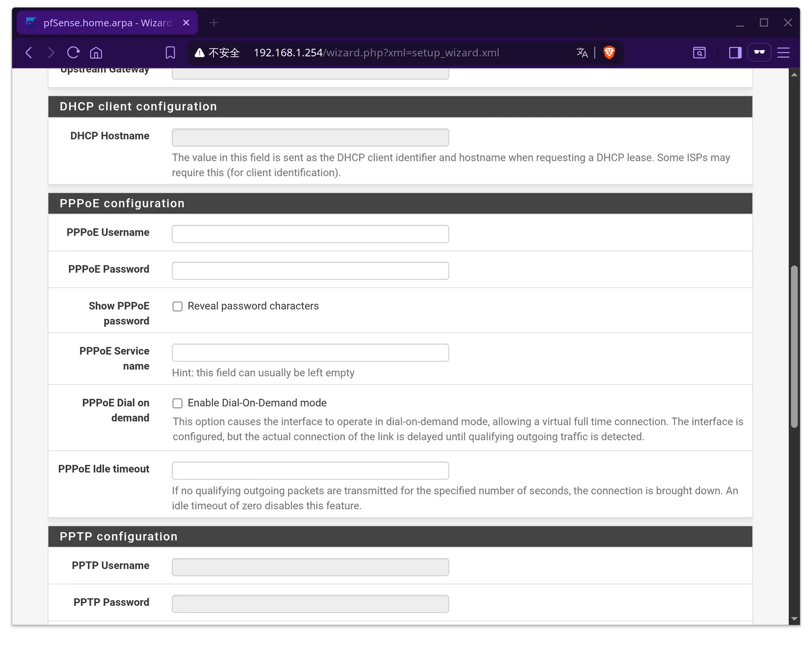Go back to the previous page

click(29, 53)
